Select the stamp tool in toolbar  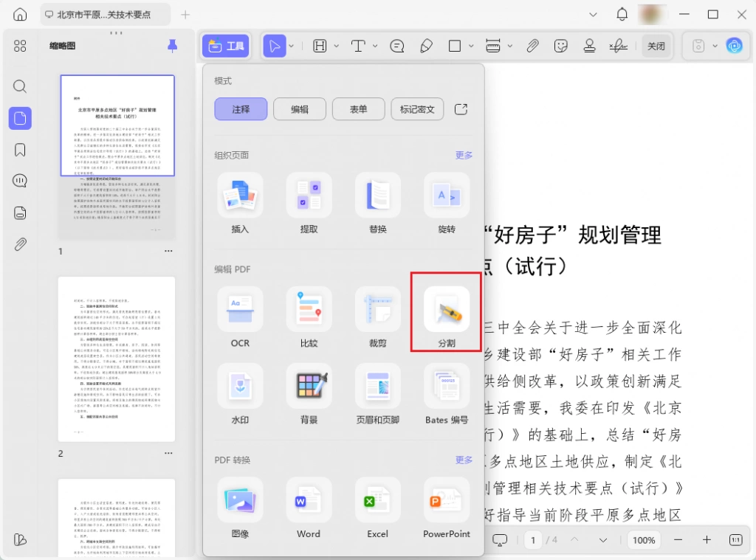(x=589, y=46)
